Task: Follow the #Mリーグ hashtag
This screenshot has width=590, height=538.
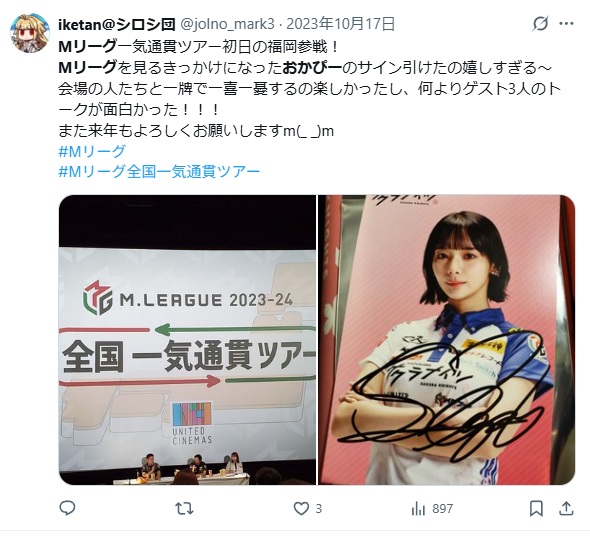Action: click(92, 151)
